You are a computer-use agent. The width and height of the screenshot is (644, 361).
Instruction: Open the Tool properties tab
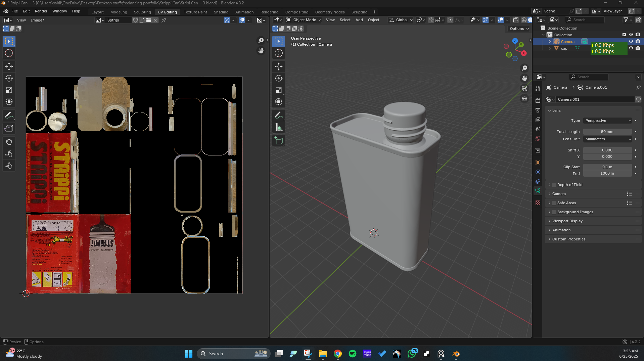click(x=538, y=88)
